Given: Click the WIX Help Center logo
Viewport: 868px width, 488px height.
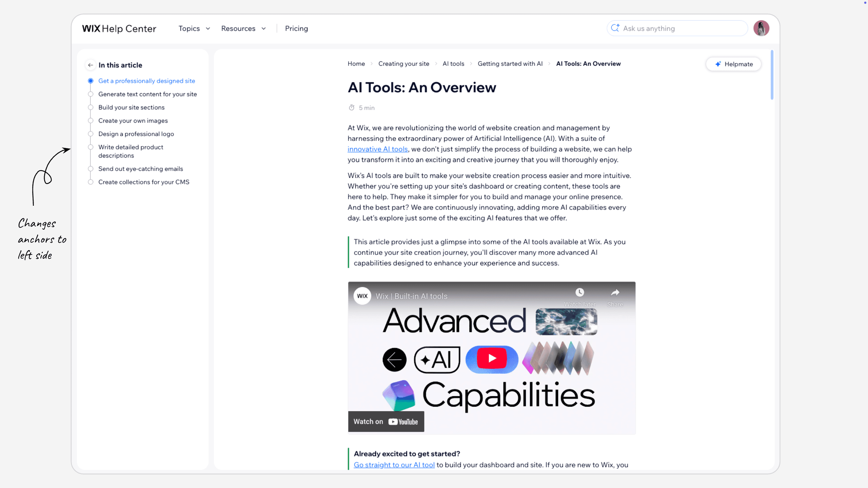Looking at the screenshot, I should (119, 28).
